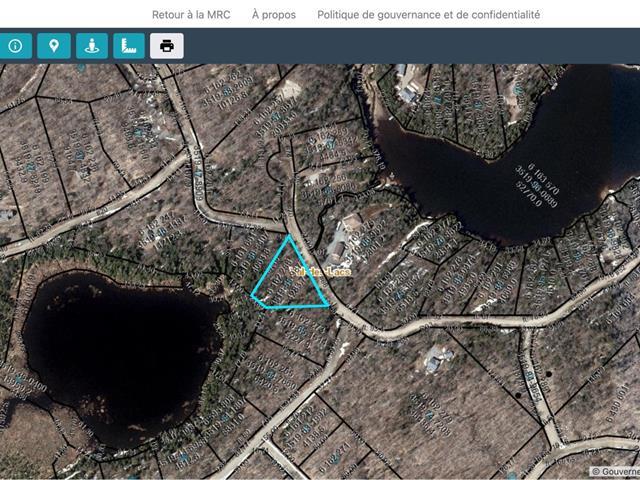The image size is (640, 480).
Task: Open the ruler measurement tool
Action: [127, 46]
